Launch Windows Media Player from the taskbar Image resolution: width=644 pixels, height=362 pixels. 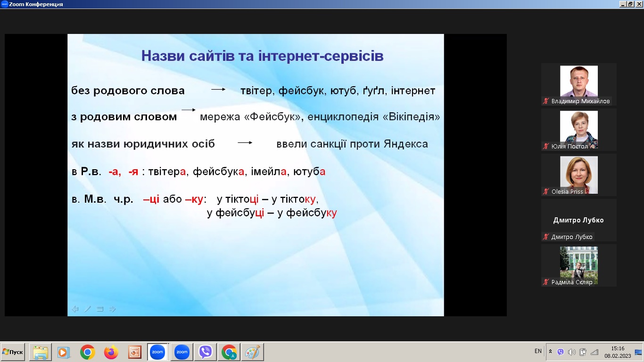[63, 352]
